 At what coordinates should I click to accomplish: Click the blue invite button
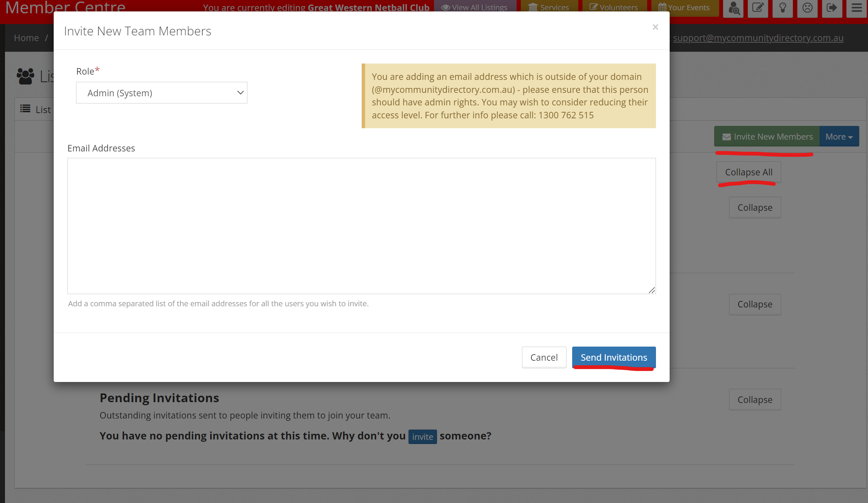click(422, 437)
